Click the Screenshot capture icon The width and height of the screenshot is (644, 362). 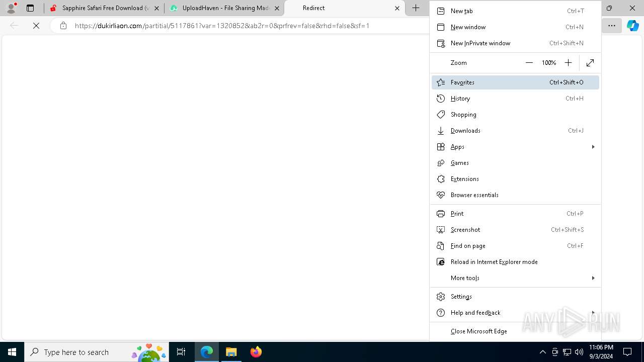coord(441,230)
